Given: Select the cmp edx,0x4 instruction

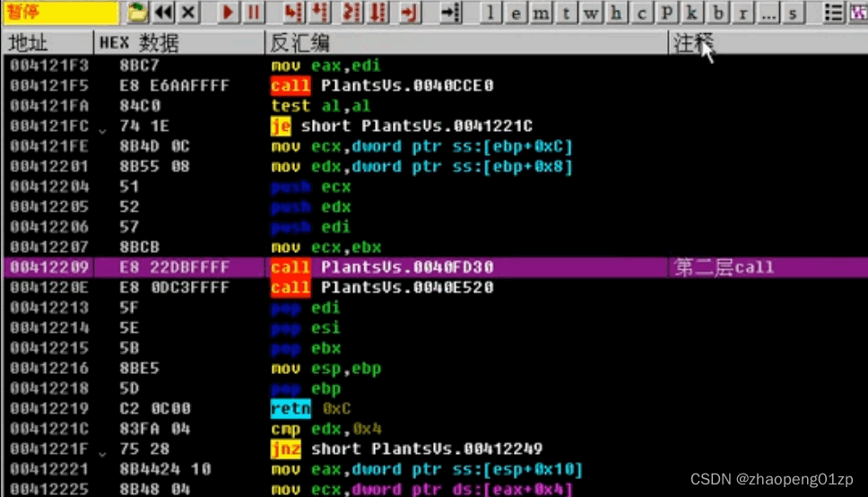Looking at the screenshot, I should [326, 429].
